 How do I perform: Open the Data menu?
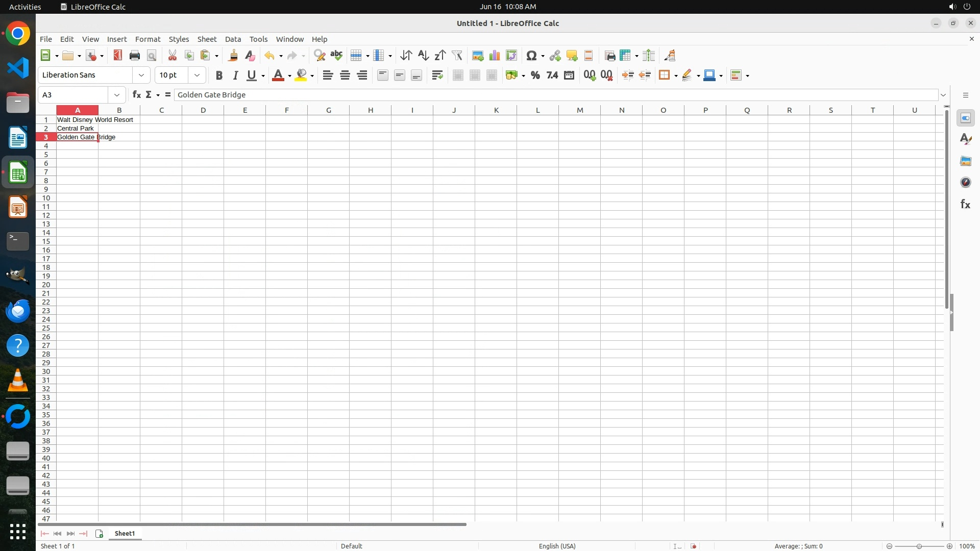tap(233, 39)
